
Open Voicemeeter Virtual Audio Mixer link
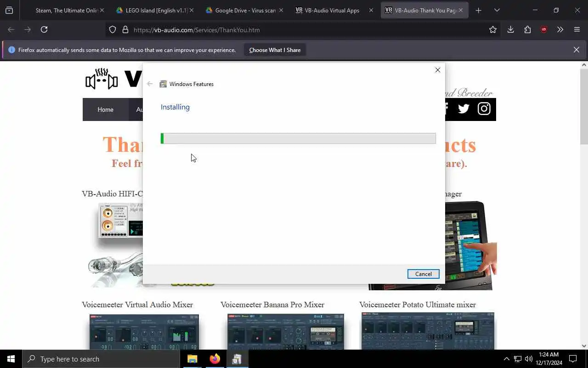point(137,305)
